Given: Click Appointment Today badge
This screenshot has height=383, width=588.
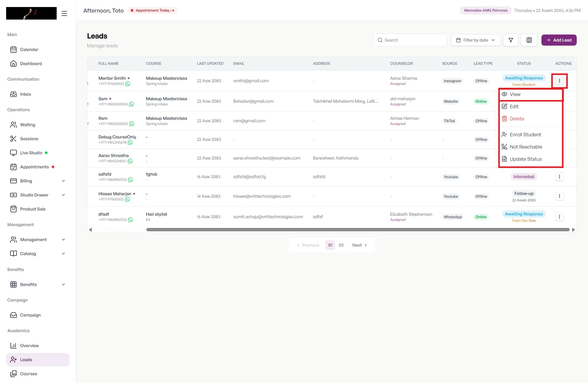Looking at the screenshot, I should pyautogui.click(x=153, y=10).
